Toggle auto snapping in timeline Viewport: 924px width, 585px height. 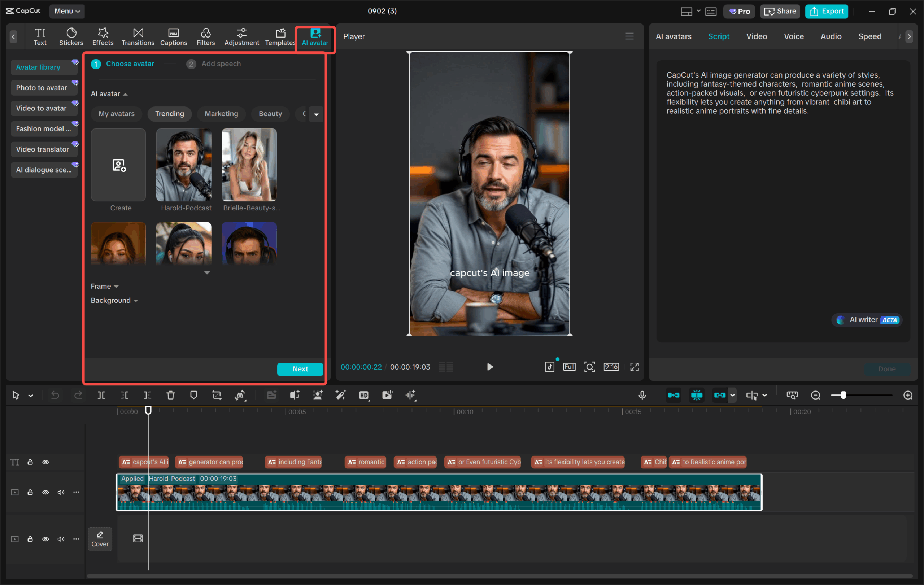coord(697,395)
